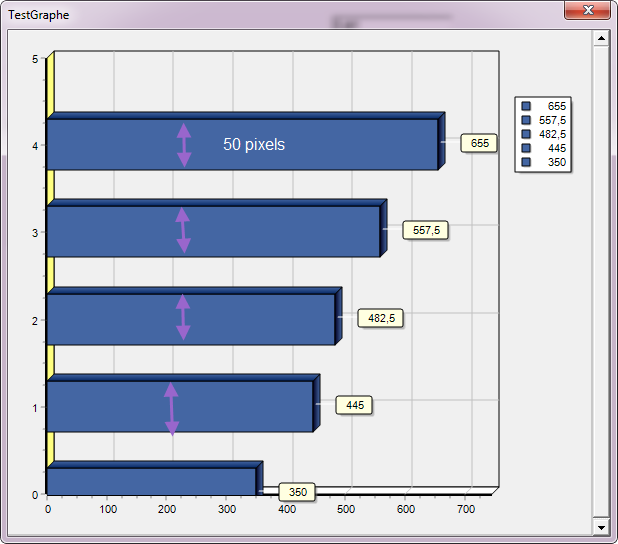Click horizontal axis label 600
The image size is (618, 544).
coord(406,509)
